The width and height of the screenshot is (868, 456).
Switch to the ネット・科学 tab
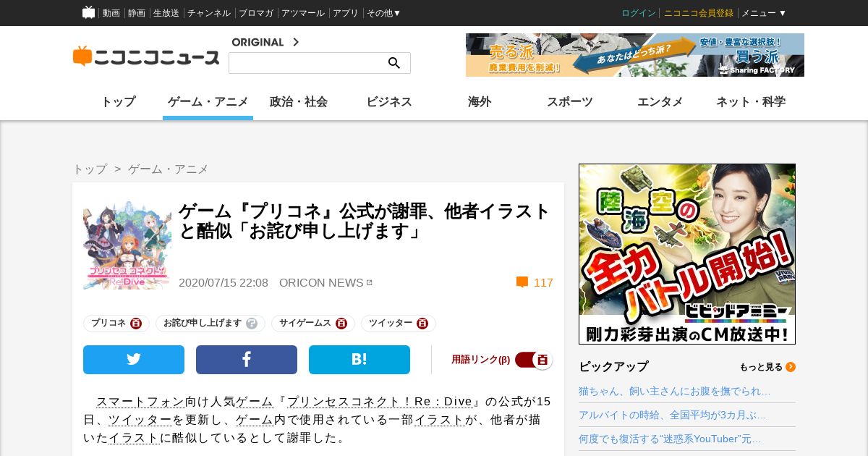tap(751, 102)
